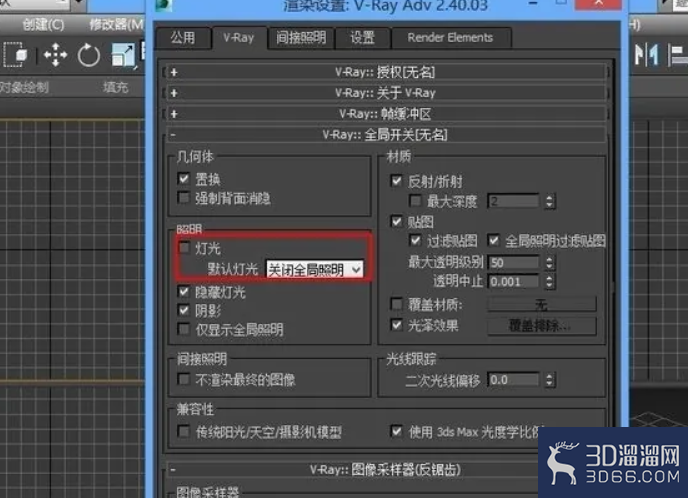Screen dimensions: 688x498
Task: Click the Mirror tool icon in main toolbar
Action: pos(647,56)
